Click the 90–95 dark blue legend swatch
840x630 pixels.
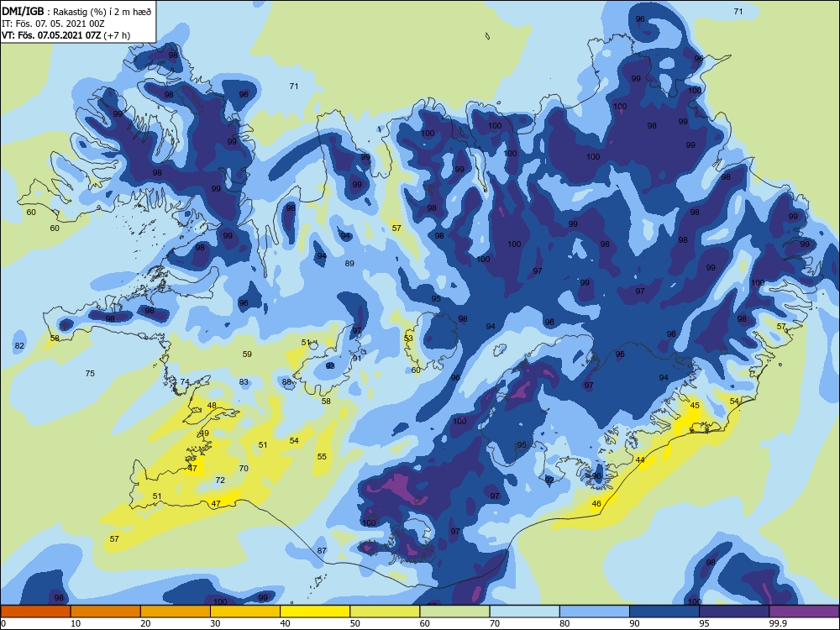664,612
